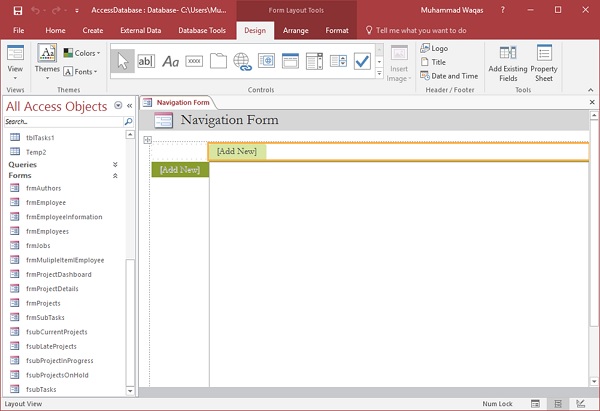The height and width of the screenshot is (411, 600).
Task: Click the Date and Time button
Action: coord(454,76)
